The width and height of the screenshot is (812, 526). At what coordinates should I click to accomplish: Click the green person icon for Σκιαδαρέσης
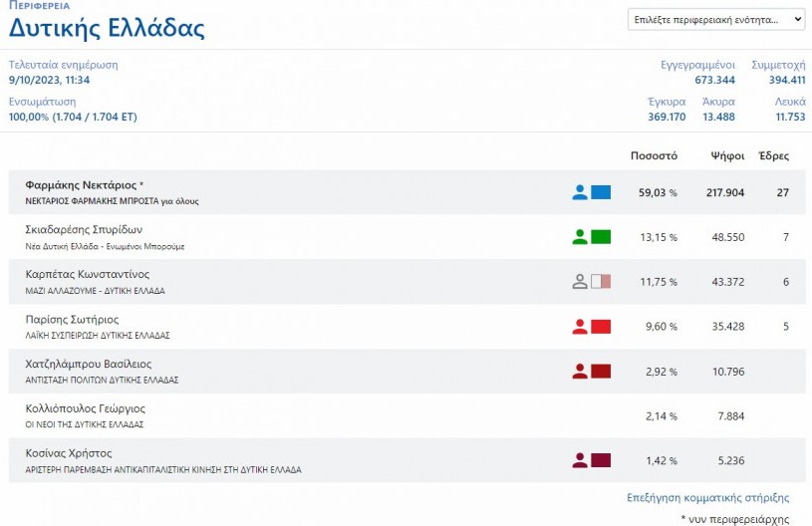pos(580,237)
